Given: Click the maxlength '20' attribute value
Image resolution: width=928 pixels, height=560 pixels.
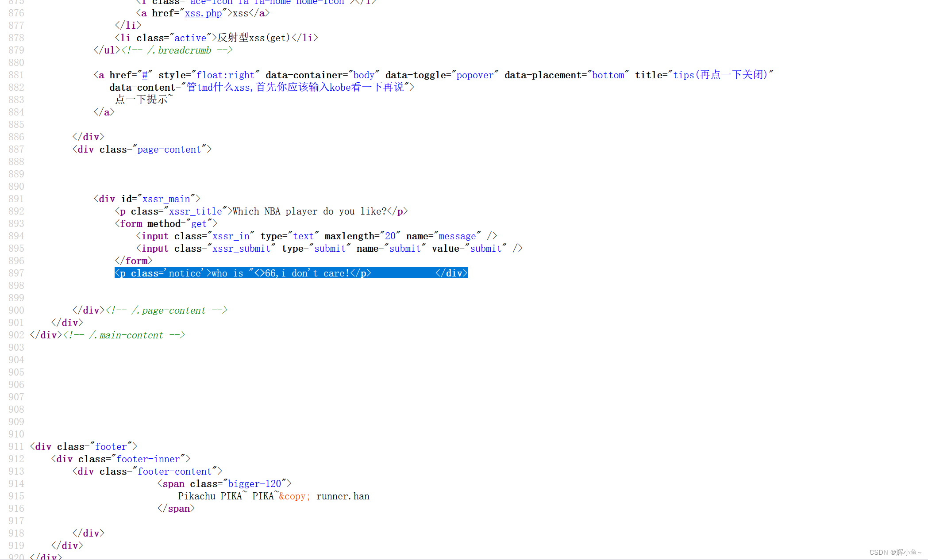Looking at the screenshot, I should coord(390,236).
